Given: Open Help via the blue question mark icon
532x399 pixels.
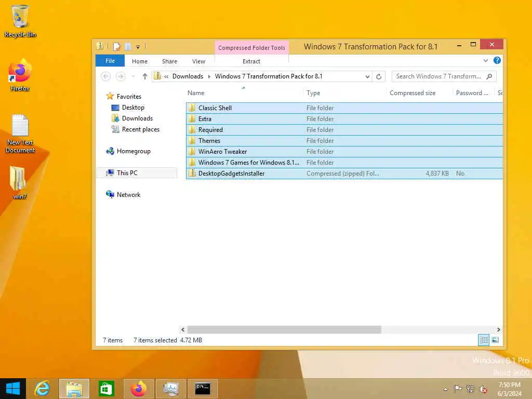Looking at the screenshot, I should (x=497, y=60).
